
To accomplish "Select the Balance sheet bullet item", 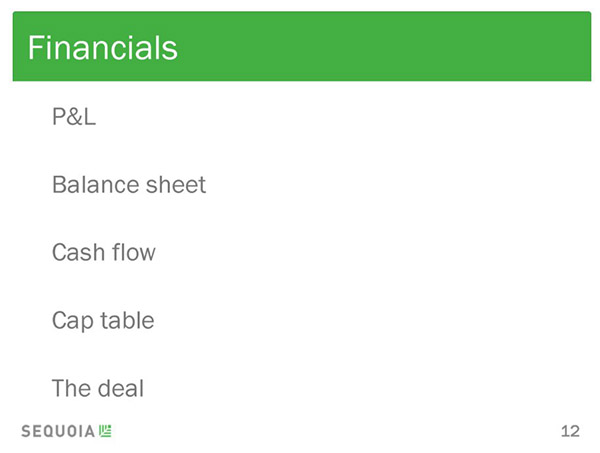I will tap(129, 184).
